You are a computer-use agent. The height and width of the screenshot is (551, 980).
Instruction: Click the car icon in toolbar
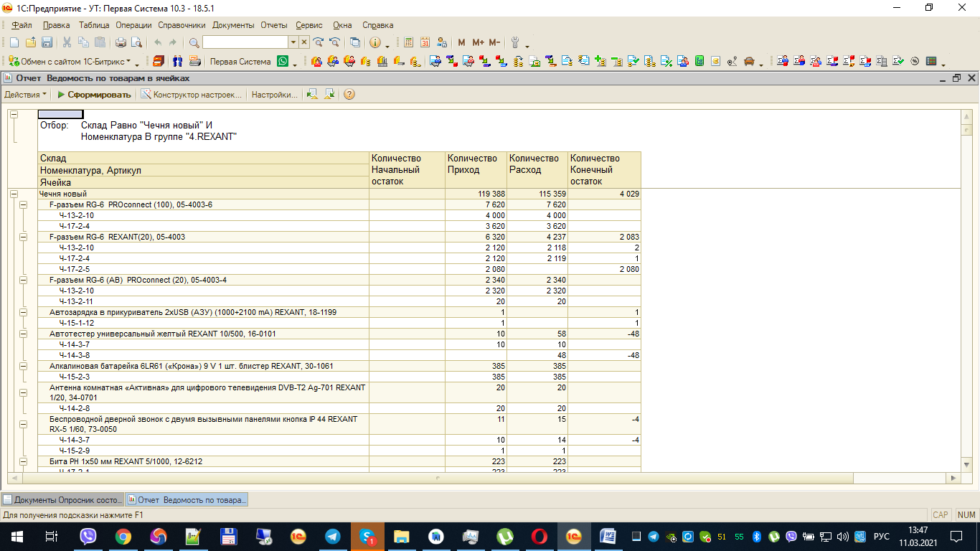[x=750, y=62]
